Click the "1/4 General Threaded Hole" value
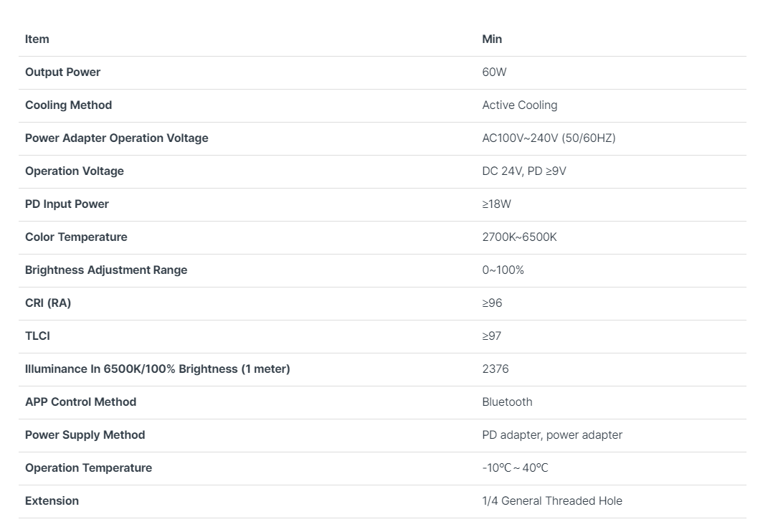Screen dimensions: 768x532 pos(552,501)
